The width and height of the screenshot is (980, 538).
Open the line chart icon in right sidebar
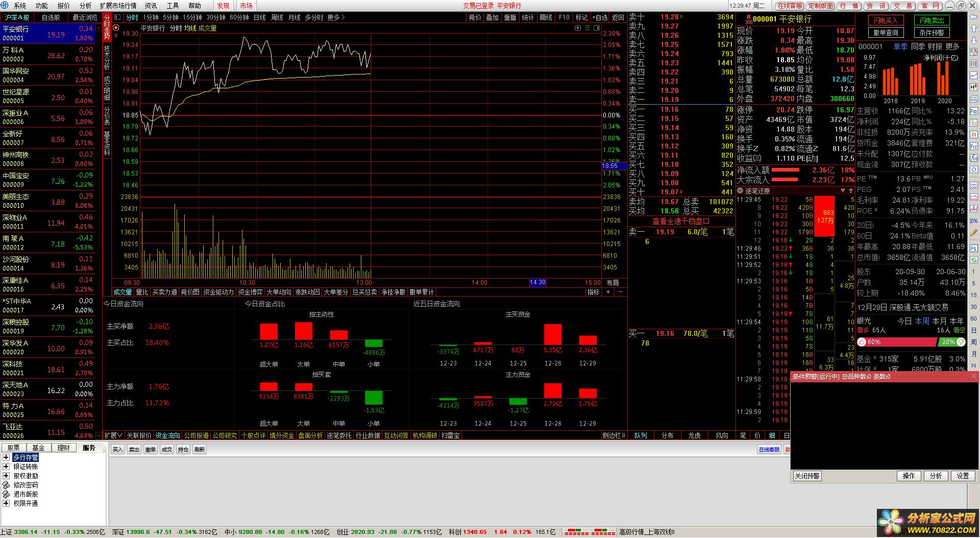974,75
